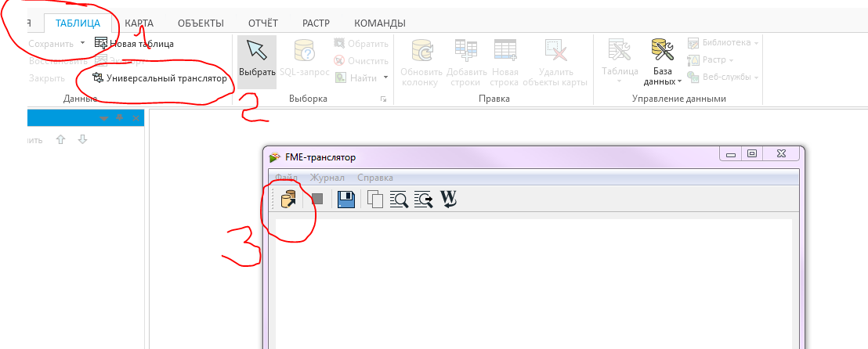Image resolution: width=868 pixels, height=349 pixels.
Task: Open the РАСТР ribbon tab
Action: coord(316,23)
